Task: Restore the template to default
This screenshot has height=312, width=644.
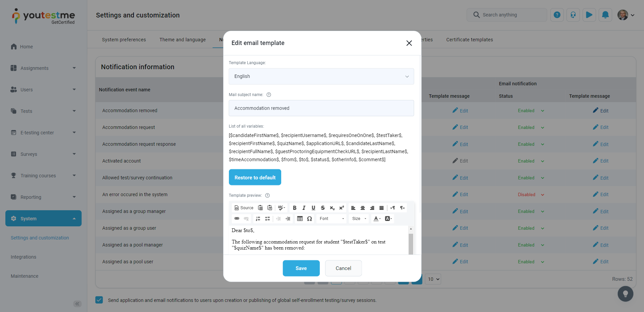Action: 255,177
